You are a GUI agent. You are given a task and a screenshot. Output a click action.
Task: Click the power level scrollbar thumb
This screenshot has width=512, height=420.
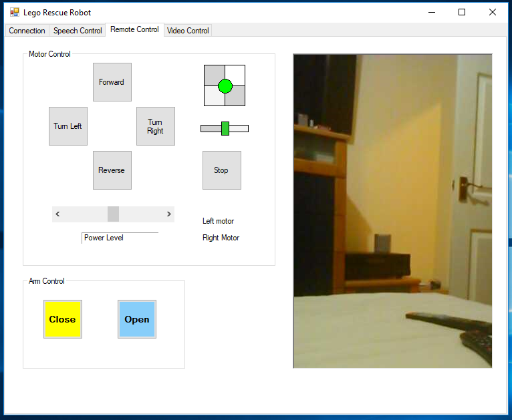[113, 214]
